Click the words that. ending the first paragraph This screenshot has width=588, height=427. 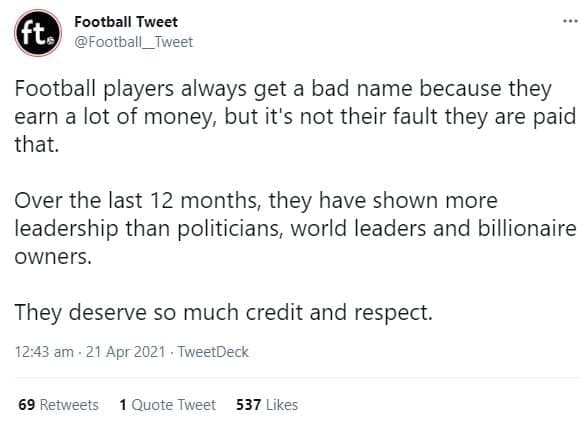37,144
